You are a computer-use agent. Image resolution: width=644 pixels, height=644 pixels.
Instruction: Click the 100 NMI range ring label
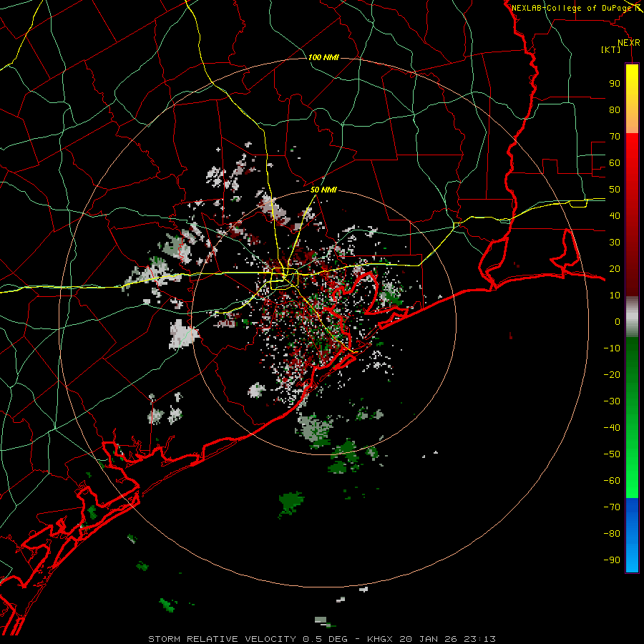[x=323, y=57]
